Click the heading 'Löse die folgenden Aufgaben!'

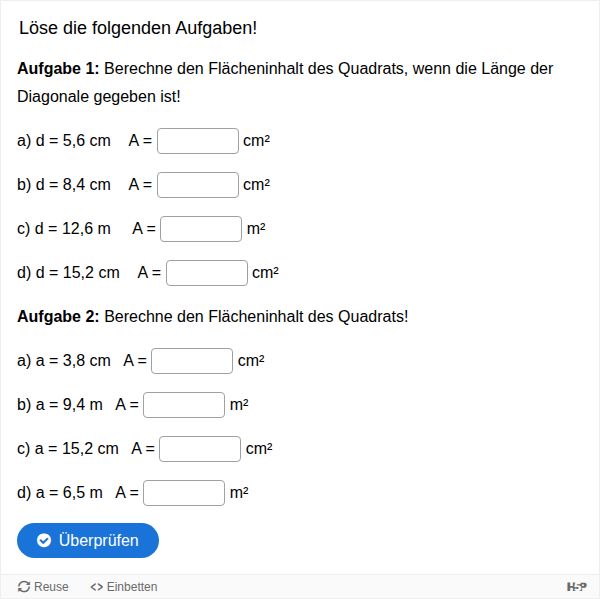(x=138, y=28)
